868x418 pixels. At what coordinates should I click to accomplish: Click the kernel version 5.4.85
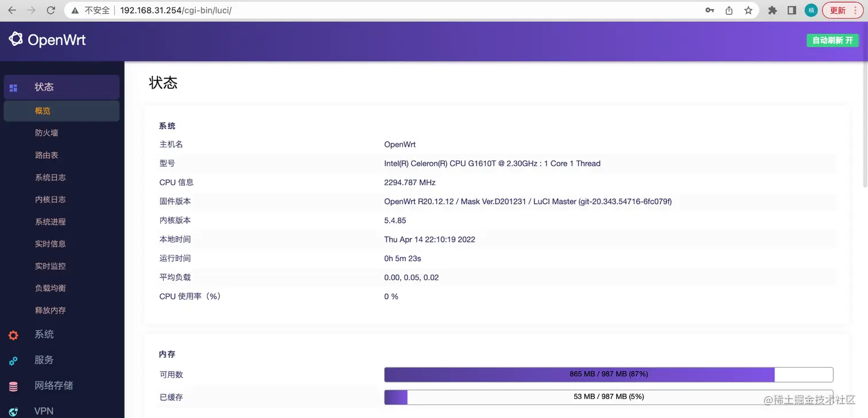coord(395,220)
